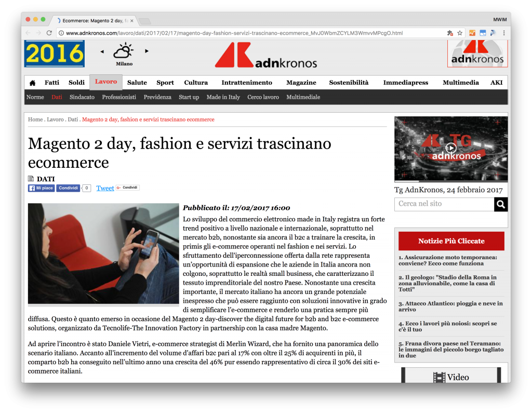Open the Sostenibilità menu section
This screenshot has height=413, width=532.
(349, 83)
